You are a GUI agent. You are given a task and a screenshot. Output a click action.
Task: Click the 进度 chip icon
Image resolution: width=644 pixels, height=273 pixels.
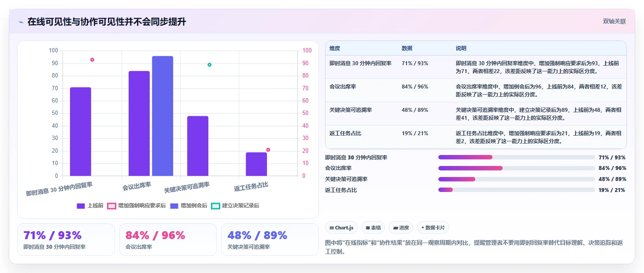click(396, 228)
